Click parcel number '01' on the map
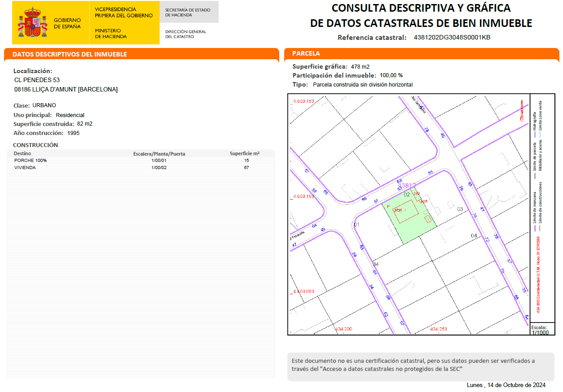 (357, 224)
